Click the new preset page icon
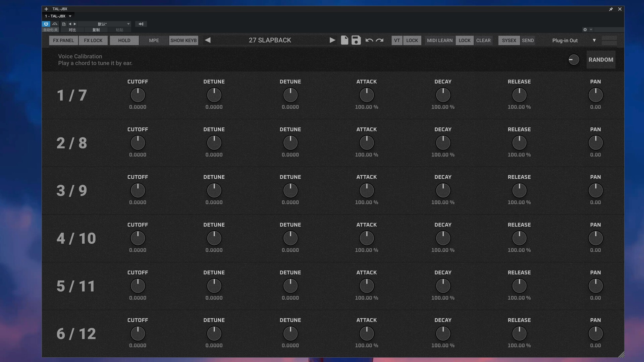The image size is (644, 362). click(344, 40)
